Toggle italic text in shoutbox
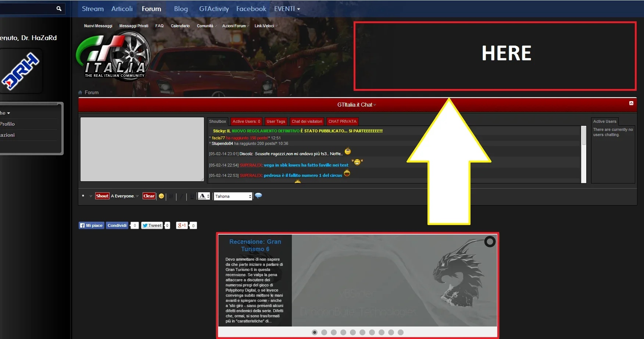 (x=181, y=196)
